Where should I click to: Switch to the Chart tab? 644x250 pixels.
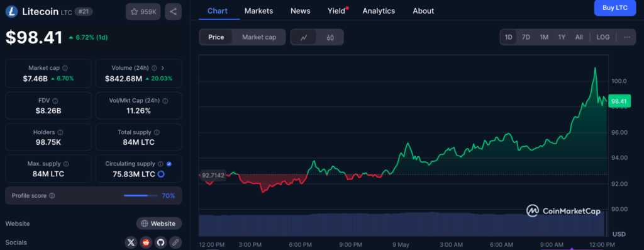tap(217, 11)
